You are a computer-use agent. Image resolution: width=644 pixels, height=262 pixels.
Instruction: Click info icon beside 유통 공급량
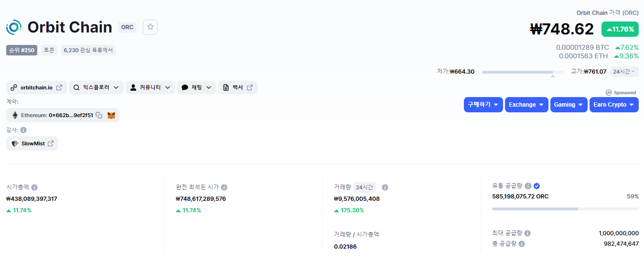coord(528,186)
